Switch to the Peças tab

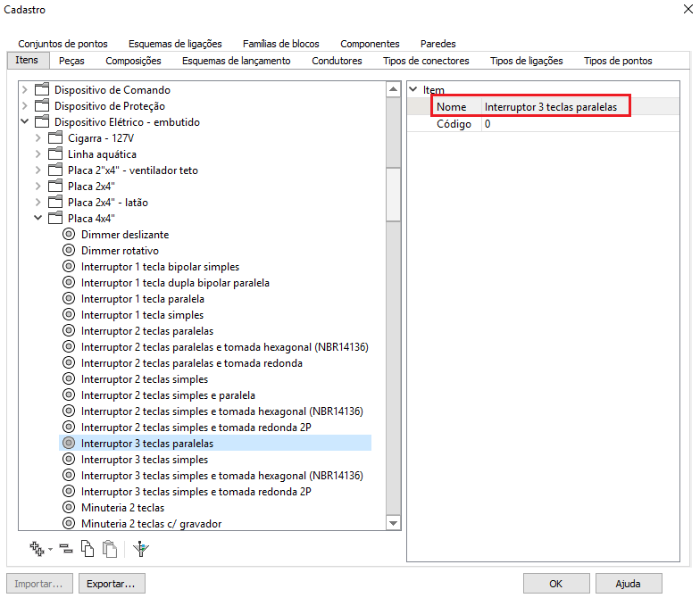coord(71,61)
